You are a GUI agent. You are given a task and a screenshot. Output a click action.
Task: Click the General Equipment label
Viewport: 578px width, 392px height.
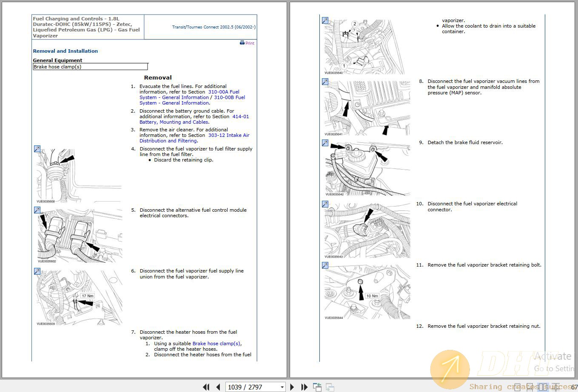[x=57, y=60]
